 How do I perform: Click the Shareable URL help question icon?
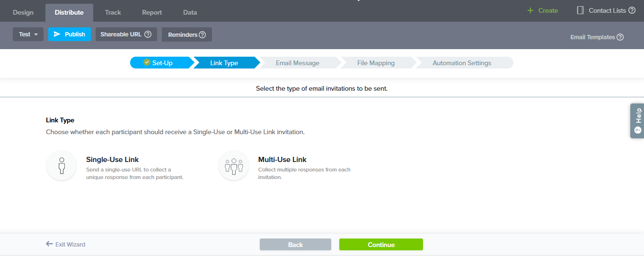click(x=148, y=34)
